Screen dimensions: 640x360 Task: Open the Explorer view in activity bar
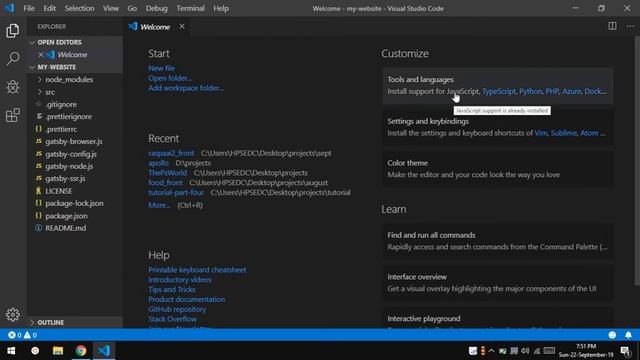pos(13,31)
